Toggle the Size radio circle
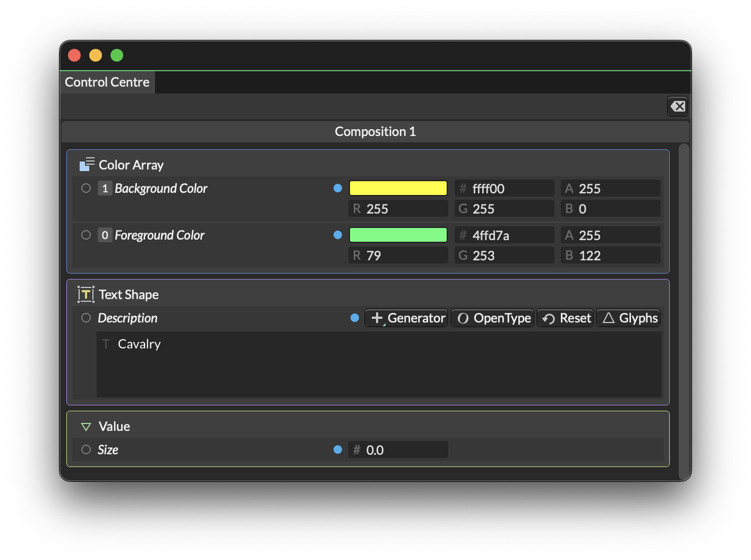Viewport: 751px width, 560px height. pyautogui.click(x=86, y=449)
